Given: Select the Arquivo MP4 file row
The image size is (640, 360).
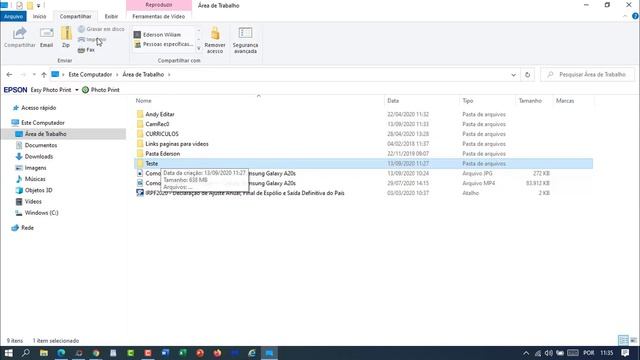Looking at the screenshot, I should click(363, 183).
